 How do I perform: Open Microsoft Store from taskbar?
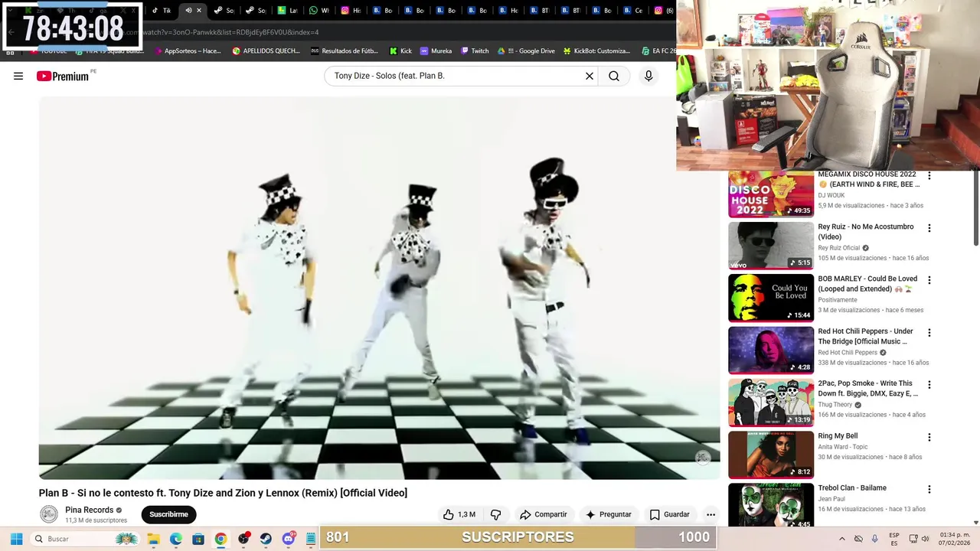click(x=198, y=539)
